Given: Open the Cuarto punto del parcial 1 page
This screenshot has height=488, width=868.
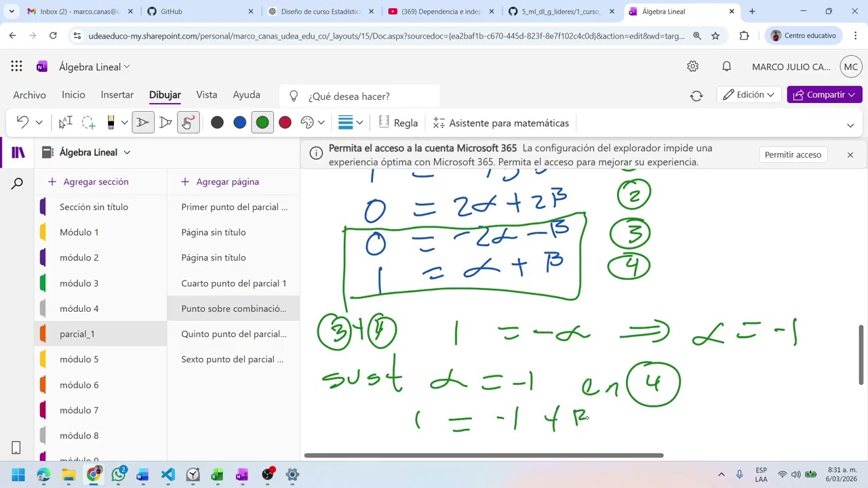Looking at the screenshot, I should click(234, 283).
